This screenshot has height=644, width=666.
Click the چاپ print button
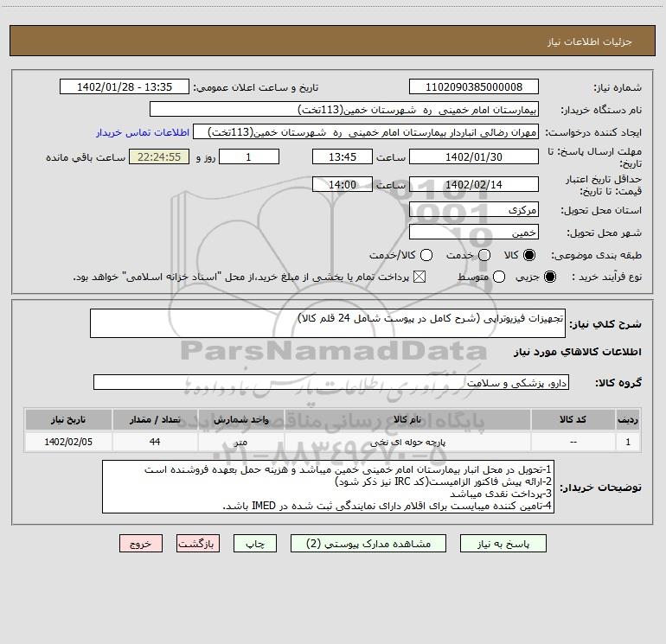(x=255, y=544)
